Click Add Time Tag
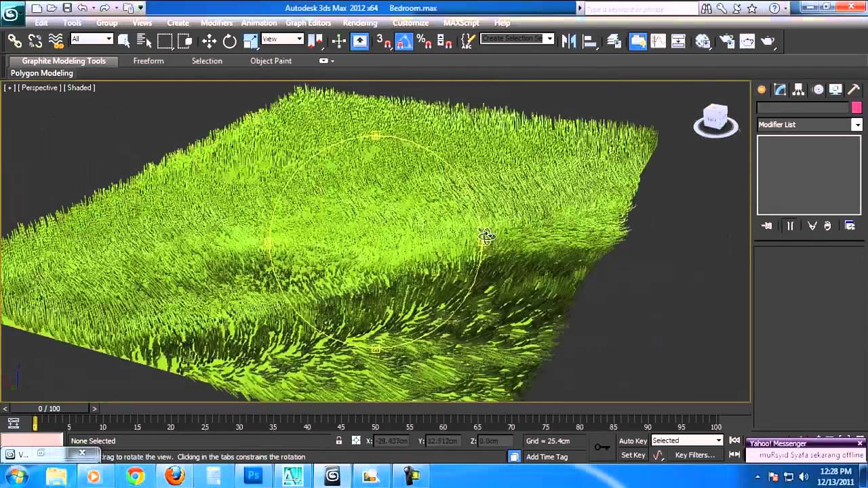868x488 pixels. (547, 457)
